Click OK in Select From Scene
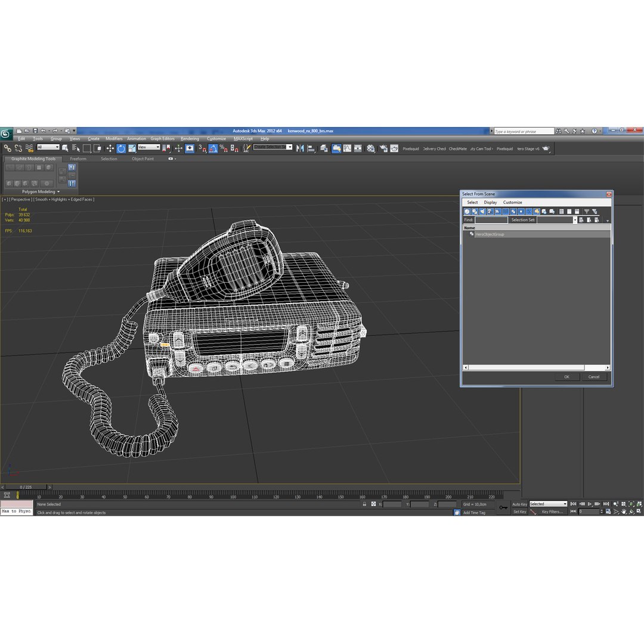Image resolution: width=644 pixels, height=644 pixels. (x=567, y=377)
